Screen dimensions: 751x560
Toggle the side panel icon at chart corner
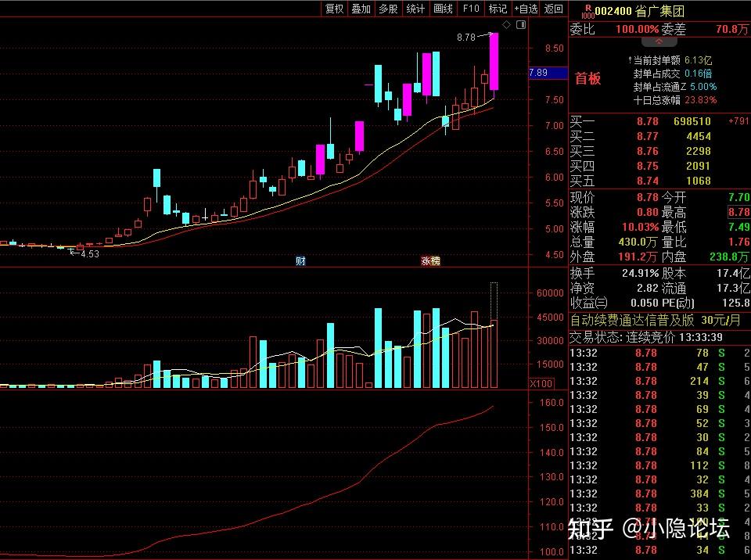521,25
